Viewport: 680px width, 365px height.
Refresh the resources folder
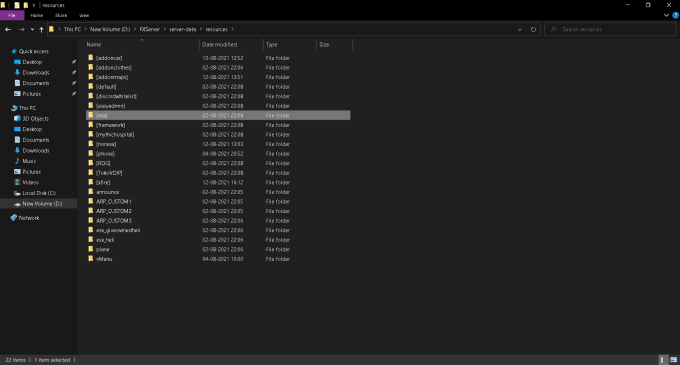(x=533, y=29)
